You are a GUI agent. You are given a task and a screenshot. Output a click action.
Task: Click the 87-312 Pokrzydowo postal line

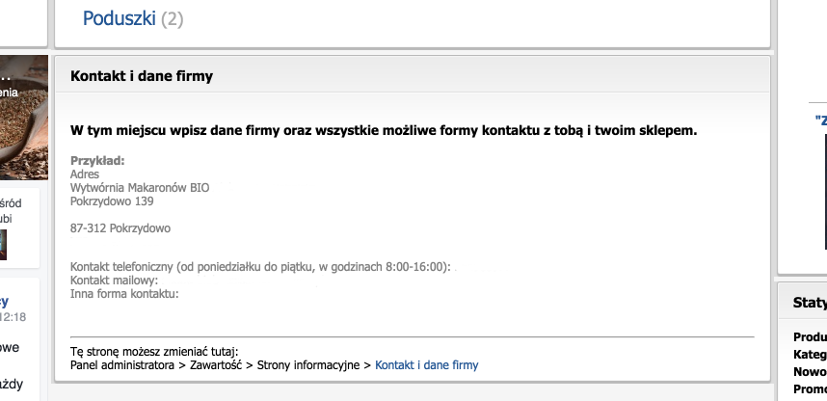(120, 228)
